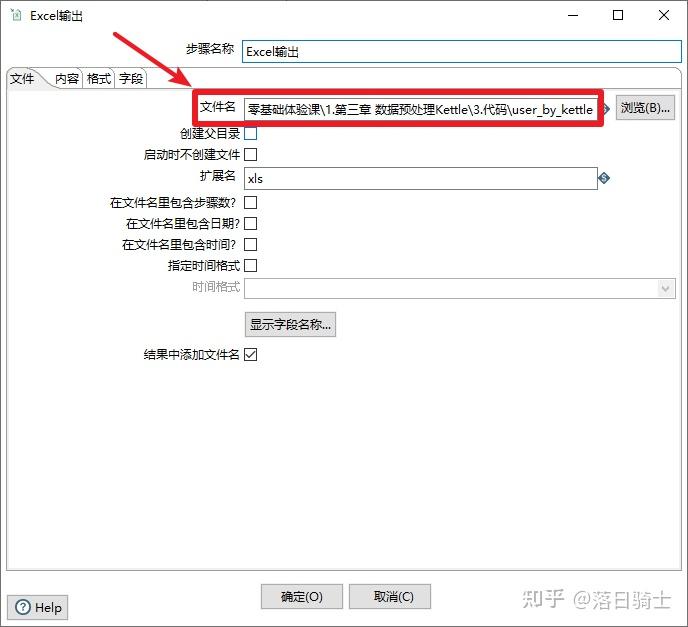Confirm with the 确定(O) button
Image resolution: width=688 pixels, height=627 pixels.
coord(302,597)
